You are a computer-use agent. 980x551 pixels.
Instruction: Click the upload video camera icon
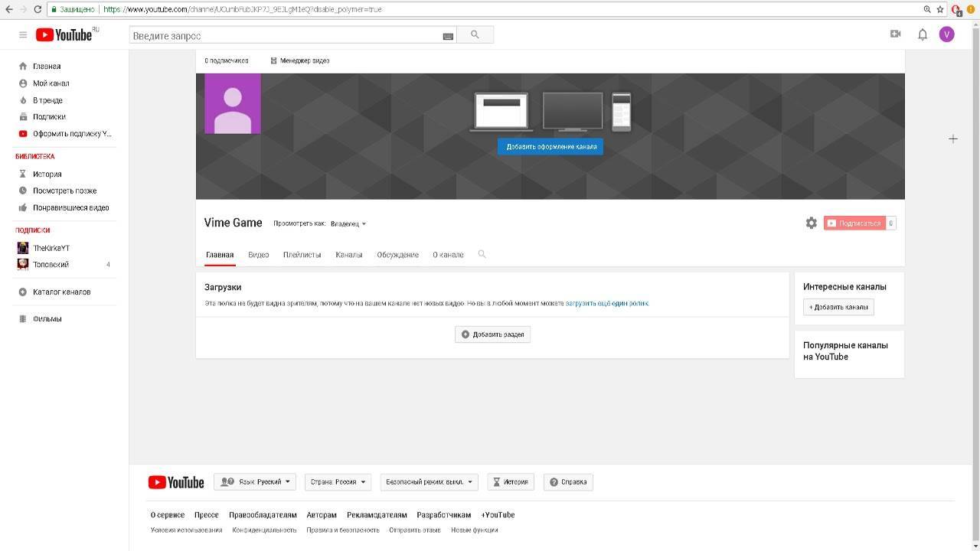click(895, 34)
